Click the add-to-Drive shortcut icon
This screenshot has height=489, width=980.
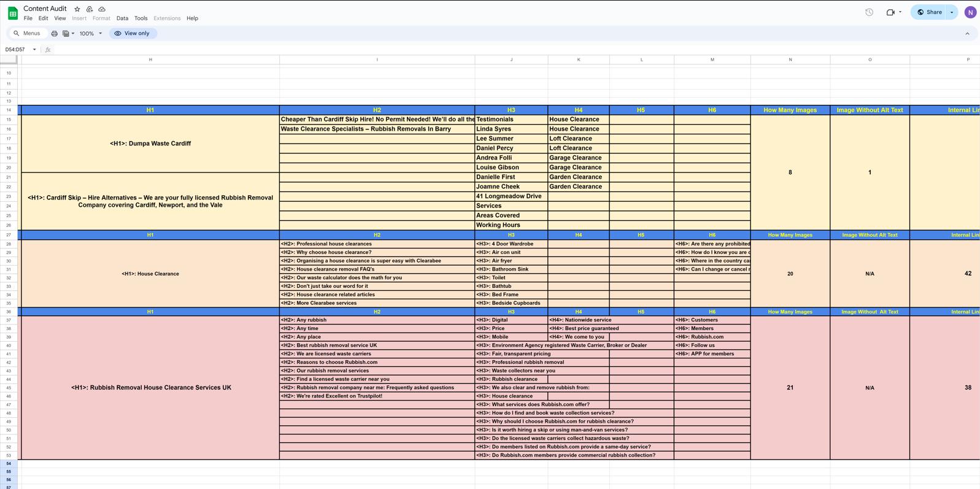[x=90, y=9]
